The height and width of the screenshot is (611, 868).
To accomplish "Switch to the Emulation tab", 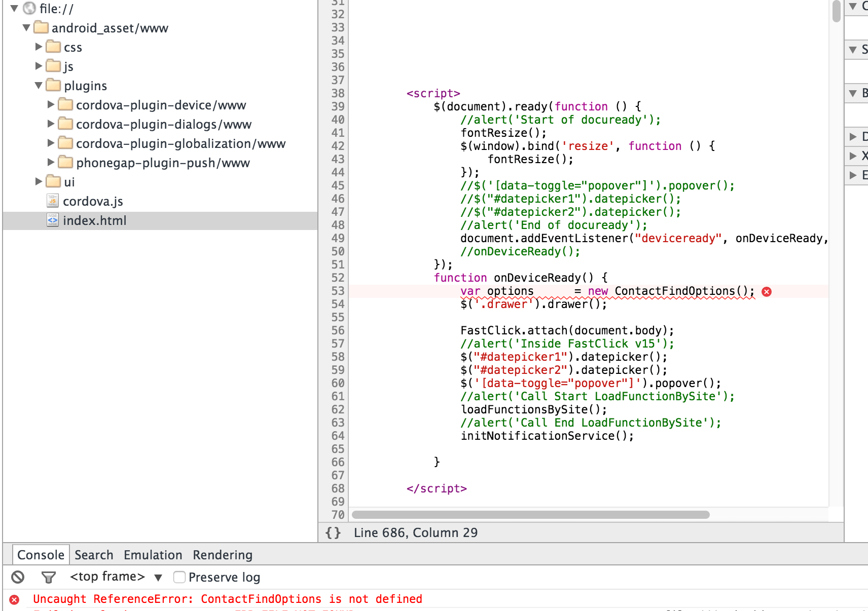I will coord(153,555).
